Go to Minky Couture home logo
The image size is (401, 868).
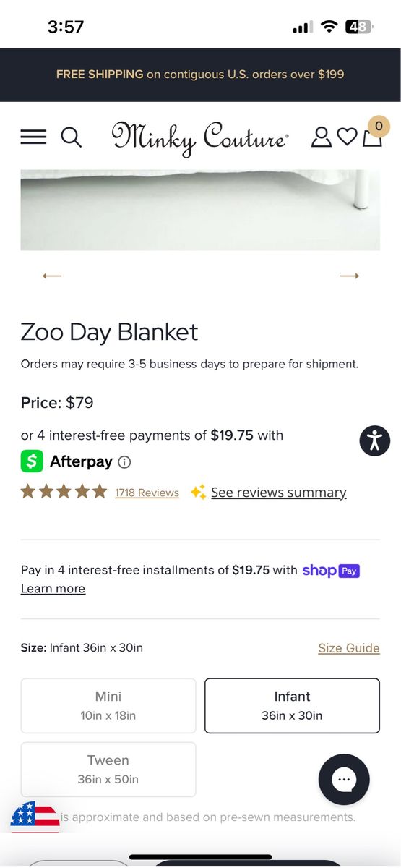click(x=200, y=137)
